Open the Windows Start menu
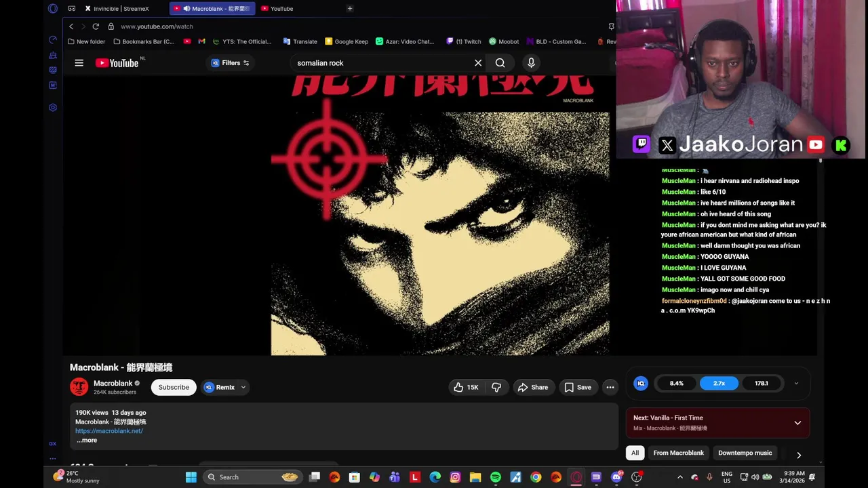 pyautogui.click(x=191, y=477)
